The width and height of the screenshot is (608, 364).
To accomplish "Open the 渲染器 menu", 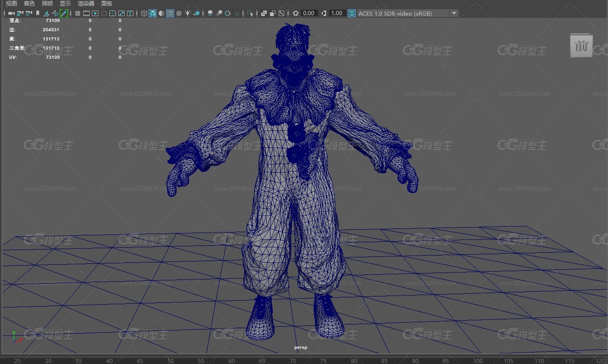I will [86, 4].
